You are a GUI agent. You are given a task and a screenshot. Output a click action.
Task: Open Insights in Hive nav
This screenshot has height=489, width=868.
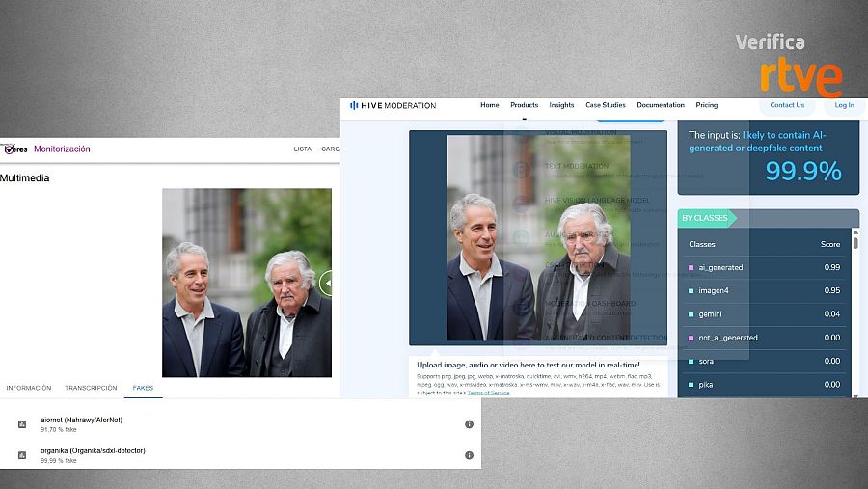(561, 105)
